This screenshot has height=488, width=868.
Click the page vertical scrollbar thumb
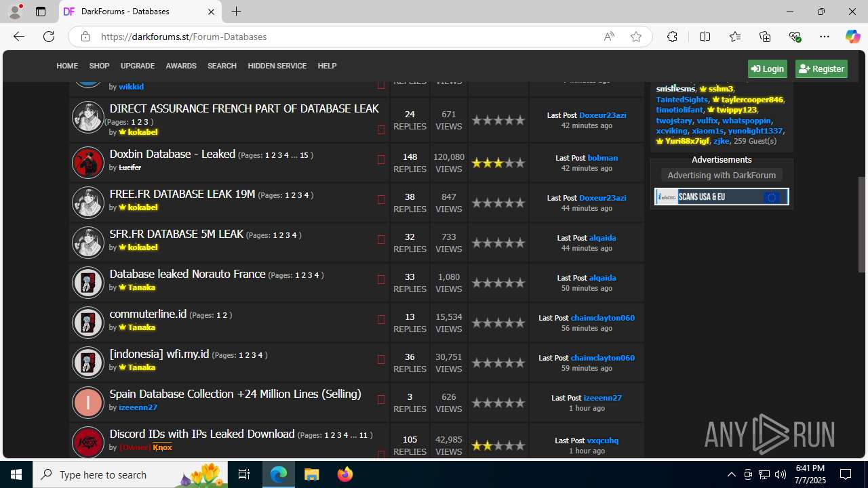[x=862, y=225]
